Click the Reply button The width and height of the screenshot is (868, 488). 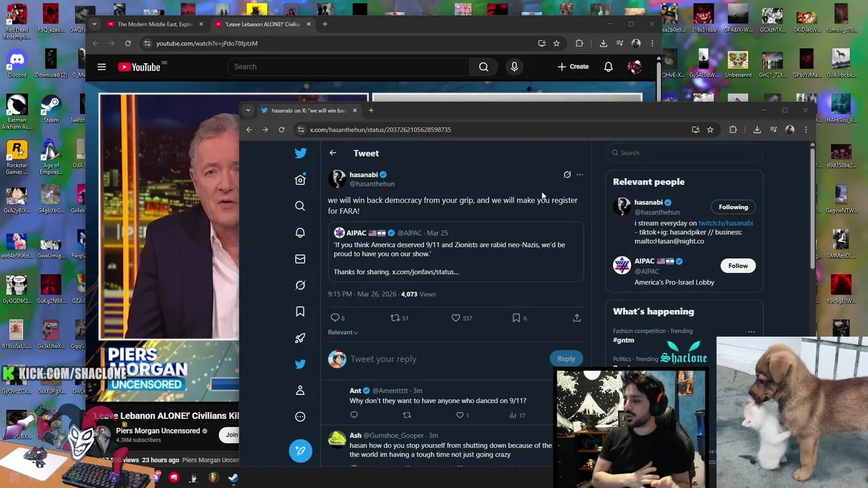[x=566, y=359]
